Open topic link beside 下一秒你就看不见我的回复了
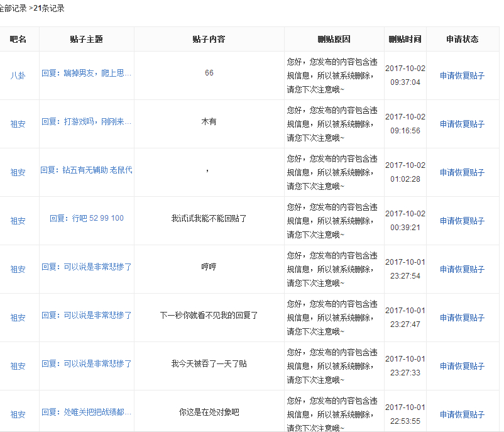Image resolution: width=504 pixels, height=432 pixels. pos(87,315)
